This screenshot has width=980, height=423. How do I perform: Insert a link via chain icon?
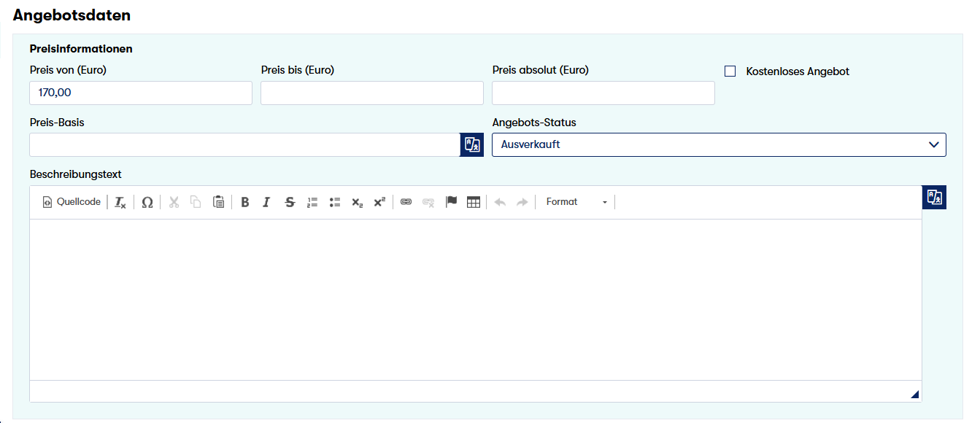point(406,203)
